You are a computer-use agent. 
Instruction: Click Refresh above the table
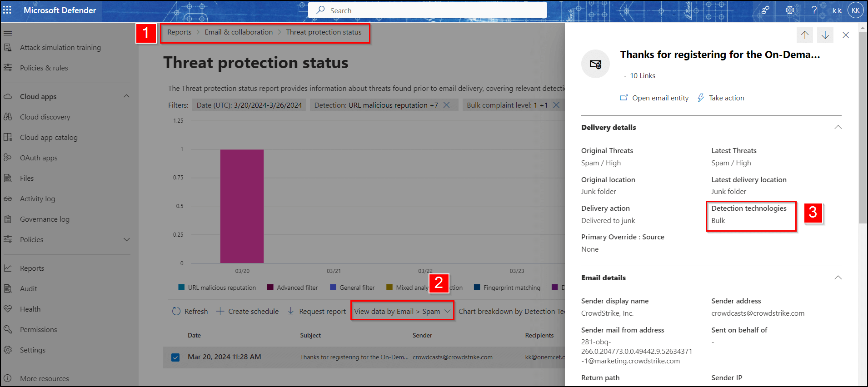[190, 311]
